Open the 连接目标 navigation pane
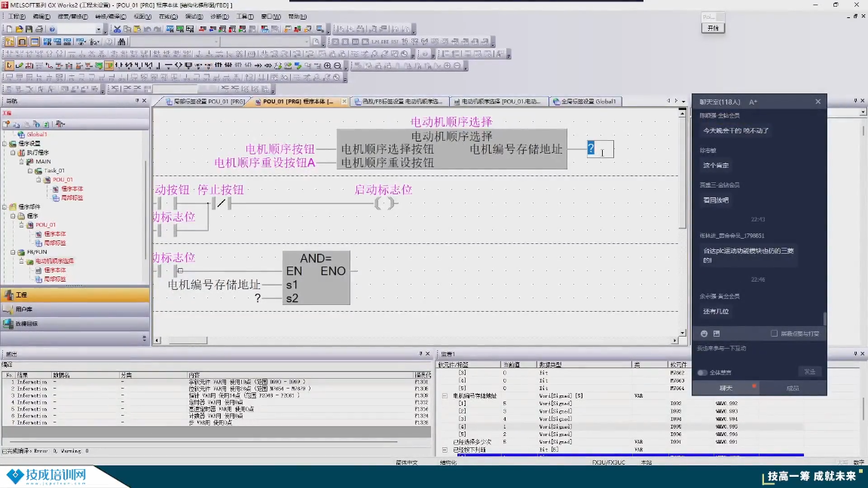The image size is (868, 488). [x=75, y=324]
